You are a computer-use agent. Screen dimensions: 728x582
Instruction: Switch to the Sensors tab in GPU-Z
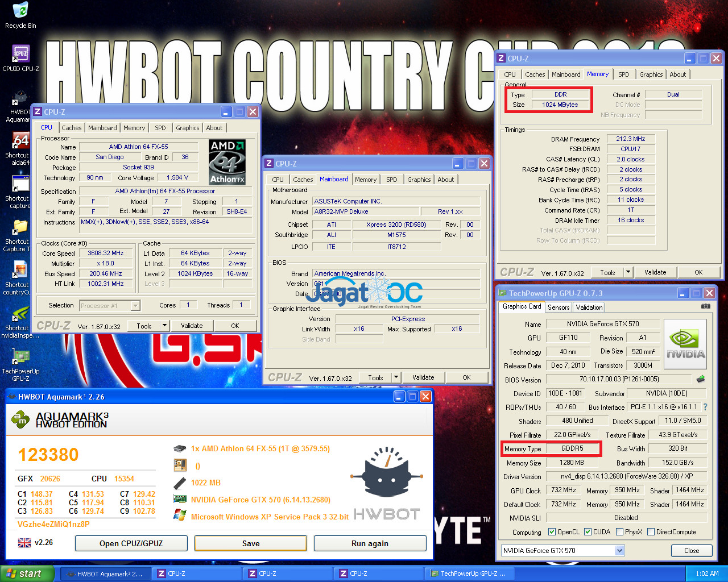[x=559, y=307]
